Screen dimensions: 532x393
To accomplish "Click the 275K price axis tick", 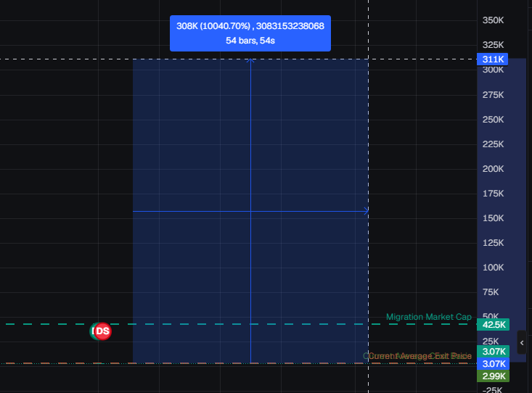I will (493, 95).
